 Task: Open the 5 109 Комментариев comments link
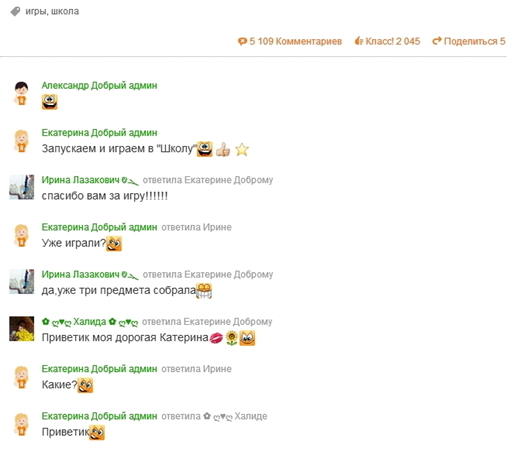click(290, 41)
